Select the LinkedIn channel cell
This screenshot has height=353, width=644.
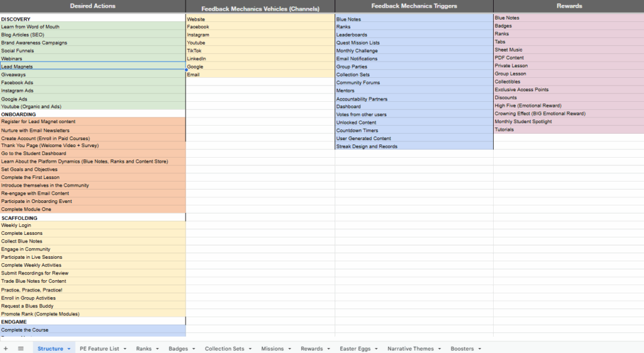pyautogui.click(x=260, y=58)
